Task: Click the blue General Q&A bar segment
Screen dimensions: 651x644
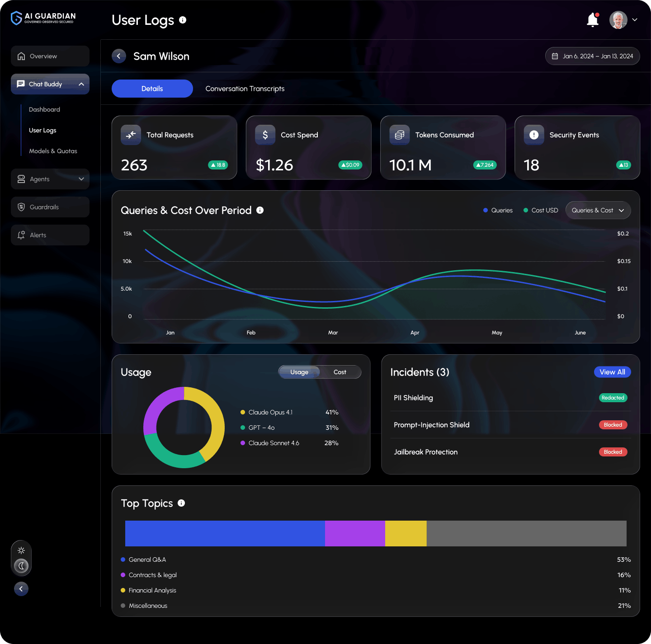Action: (x=225, y=533)
